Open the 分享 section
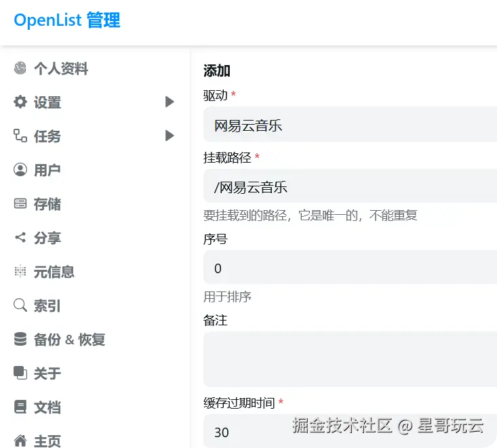Screen dimensions: 497x448 point(47,238)
